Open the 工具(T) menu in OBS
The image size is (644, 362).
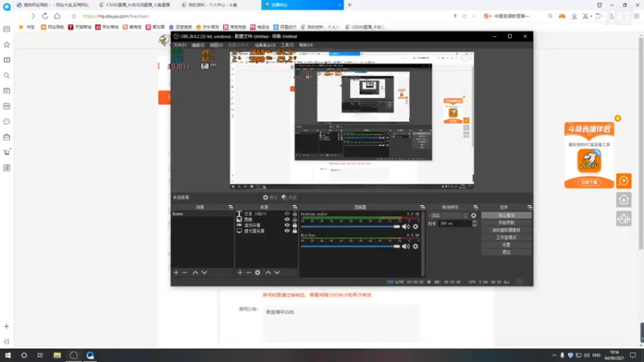(x=287, y=45)
